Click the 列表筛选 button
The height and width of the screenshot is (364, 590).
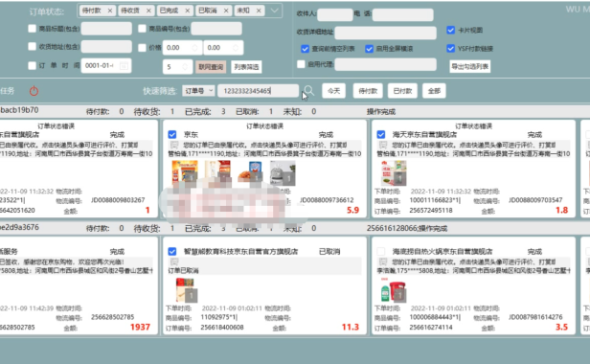pyautogui.click(x=246, y=67)
